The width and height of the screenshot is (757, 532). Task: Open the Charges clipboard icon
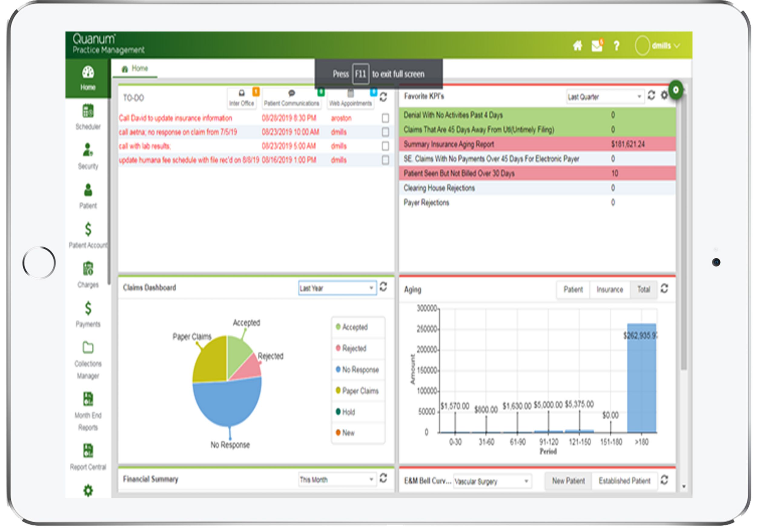(x=88, y=269)
